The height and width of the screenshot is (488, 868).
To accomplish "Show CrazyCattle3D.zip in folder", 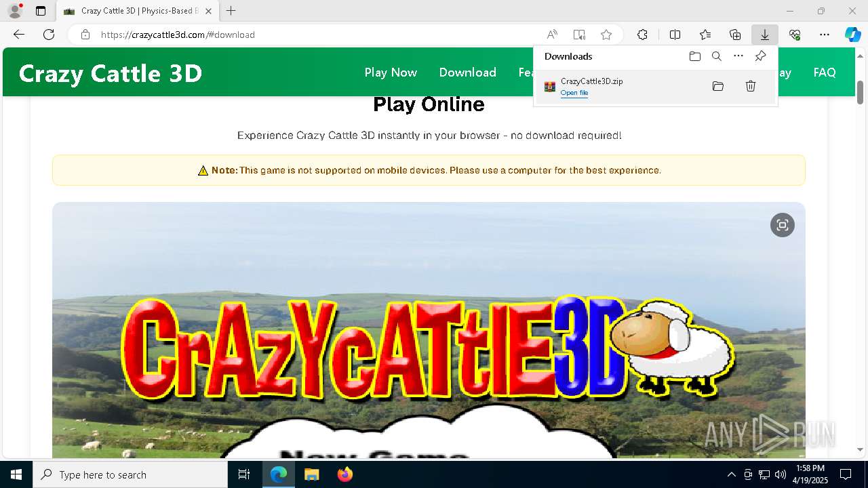I will (x=718, y=86).
